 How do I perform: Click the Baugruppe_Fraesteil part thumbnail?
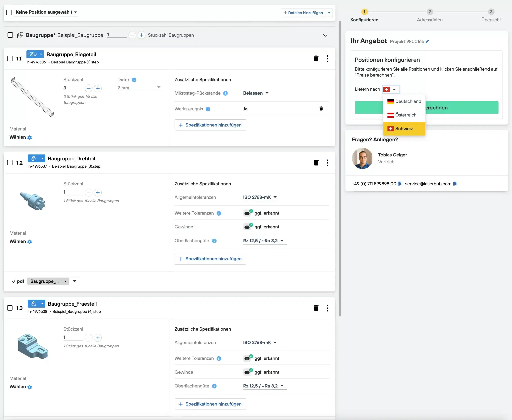click(x=32, y=346)
